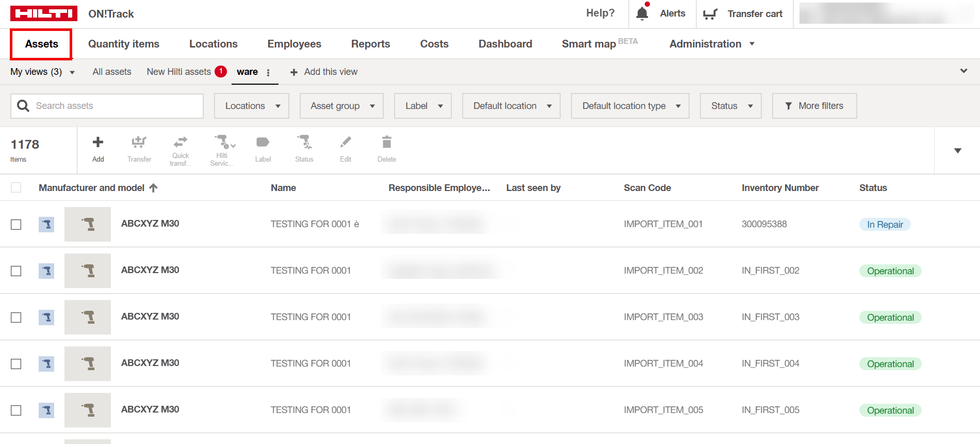Click Add this view link
Viewport: 980px width, 444px height.
tap(324, 72)
